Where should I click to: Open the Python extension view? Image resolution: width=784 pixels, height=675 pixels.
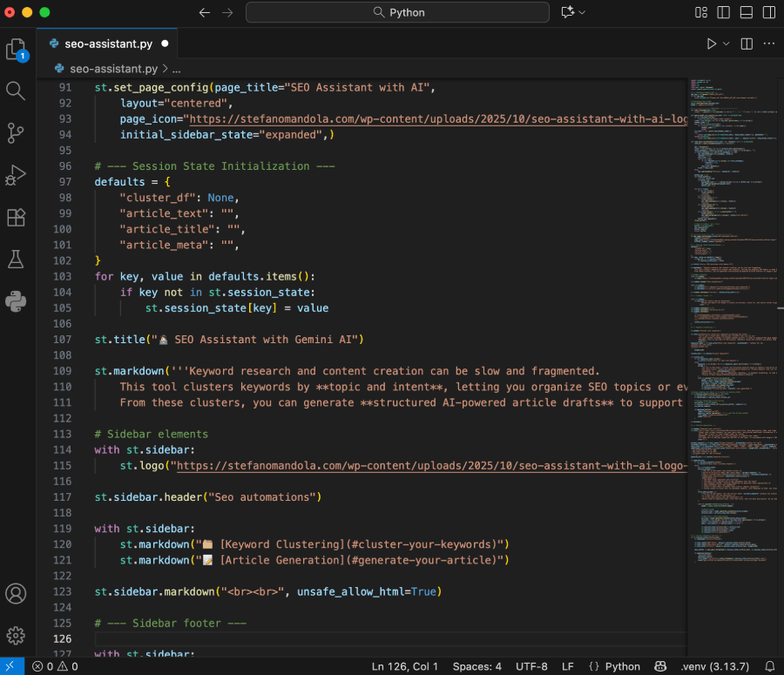click(16, 301)
